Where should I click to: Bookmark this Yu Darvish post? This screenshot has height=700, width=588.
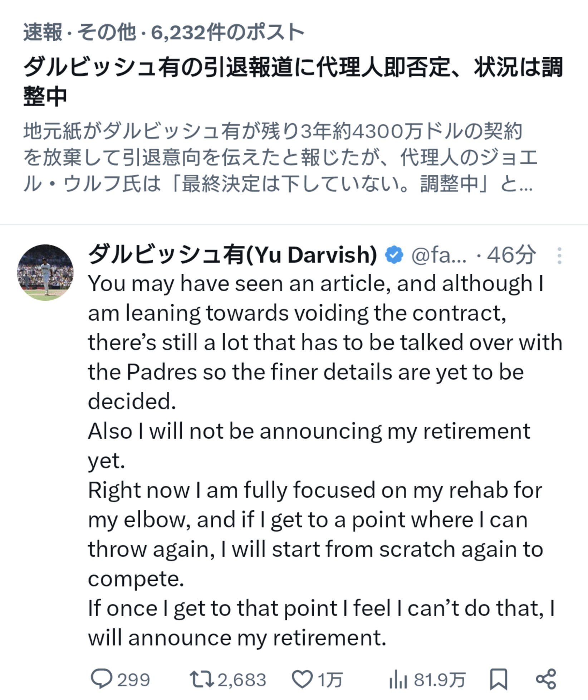pos(498,679)
